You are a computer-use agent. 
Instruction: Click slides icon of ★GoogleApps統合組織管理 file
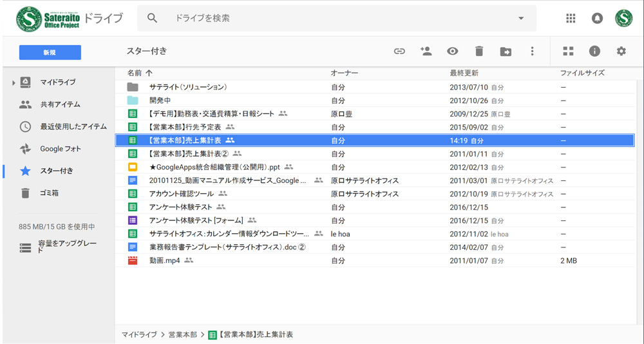coord(132,167)
